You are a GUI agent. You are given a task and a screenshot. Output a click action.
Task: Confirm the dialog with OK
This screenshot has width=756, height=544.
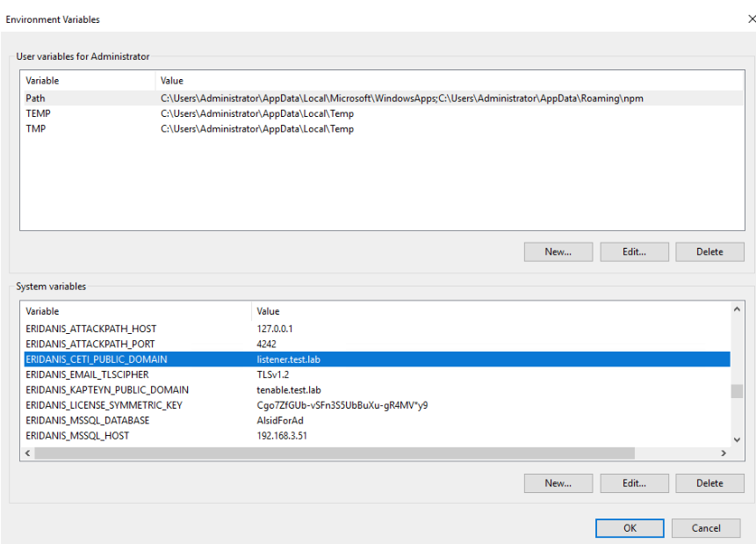(630, 528)
